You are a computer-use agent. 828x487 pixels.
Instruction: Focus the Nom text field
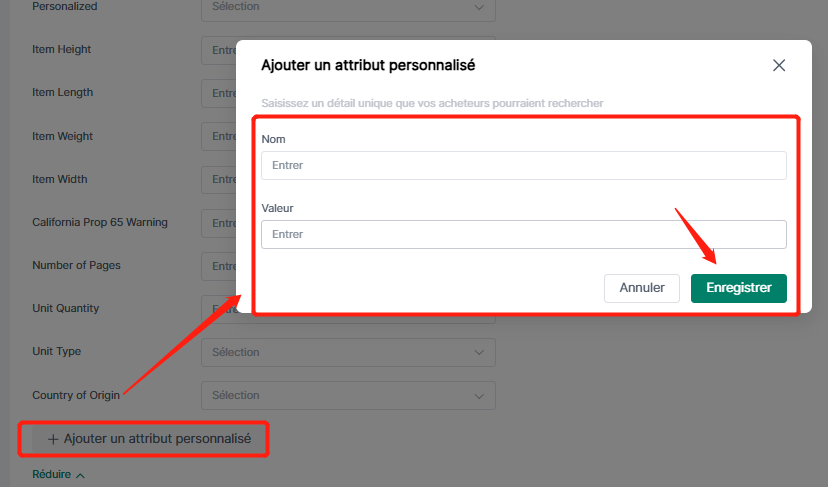(x=523, y=165)
